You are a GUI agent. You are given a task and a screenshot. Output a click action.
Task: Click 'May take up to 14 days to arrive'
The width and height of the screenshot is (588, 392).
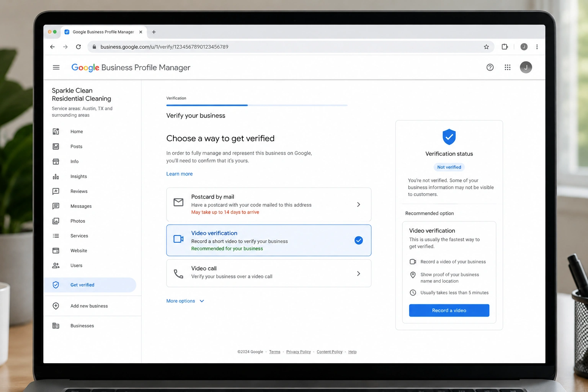pos(225,212)
